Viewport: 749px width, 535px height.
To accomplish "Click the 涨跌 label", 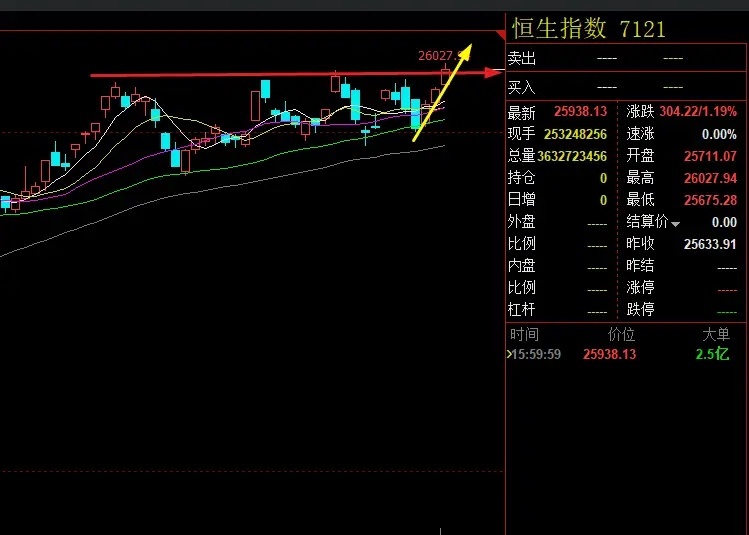I will [x=640, y=111].
